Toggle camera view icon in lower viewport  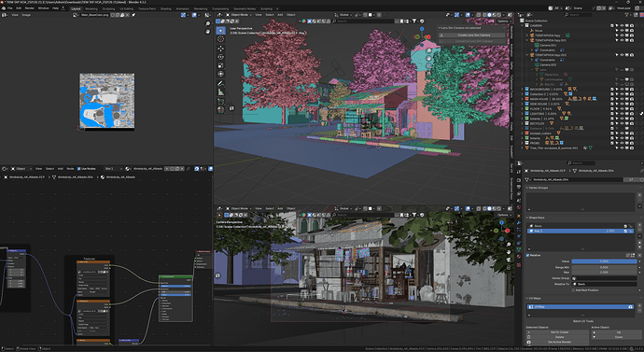(x=510, y=260)
